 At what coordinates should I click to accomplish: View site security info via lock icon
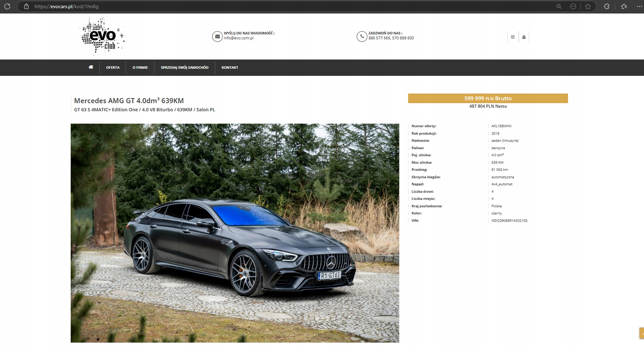pos(26,6)
